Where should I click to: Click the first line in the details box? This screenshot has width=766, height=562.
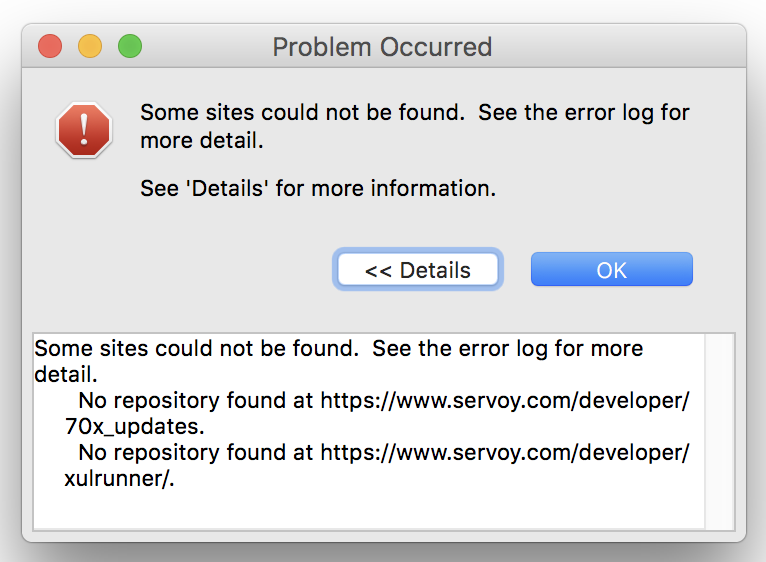(x=338, y=349)
